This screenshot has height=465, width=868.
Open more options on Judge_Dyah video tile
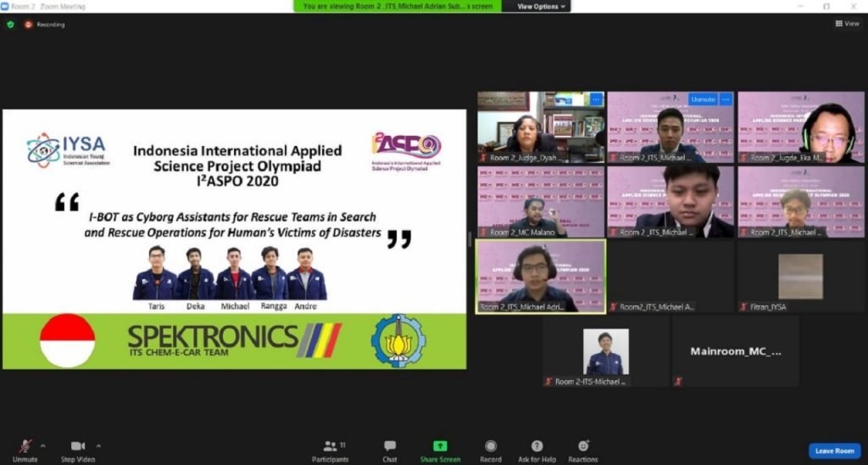click(596, 99)
